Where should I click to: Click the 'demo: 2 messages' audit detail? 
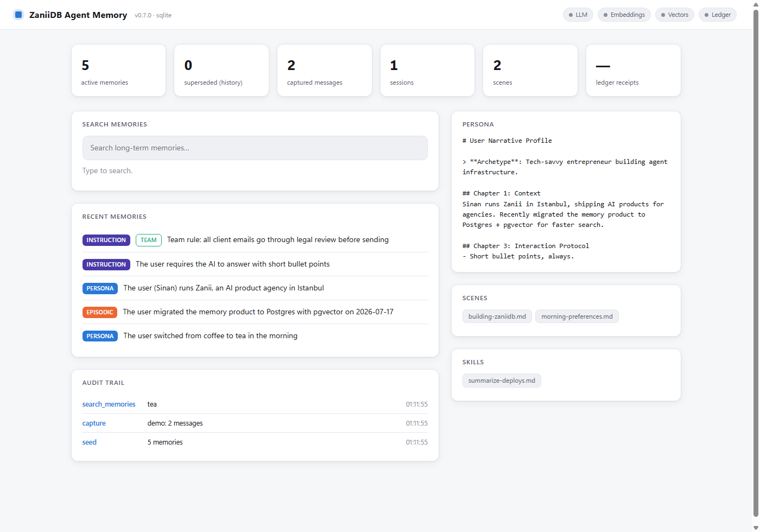click(x=175, y=423)
